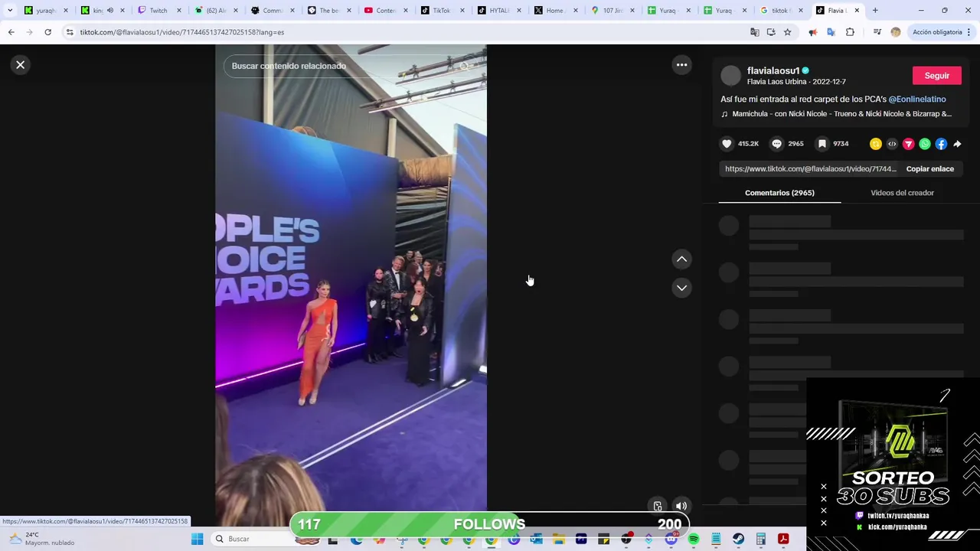Screen dimensions: 980x551
Task: Open the tab search dropdown in Chrome
Action: click(x=10, y=11)
